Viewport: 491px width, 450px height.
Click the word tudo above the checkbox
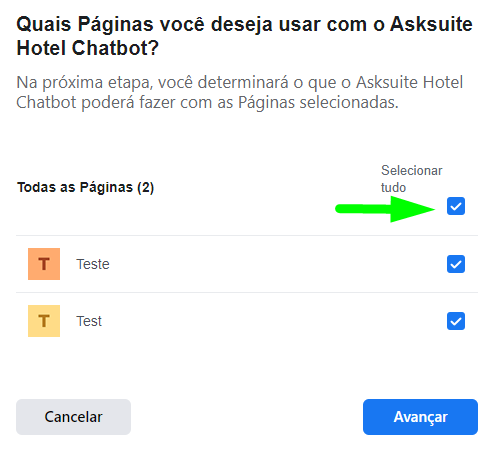[393, 187]
